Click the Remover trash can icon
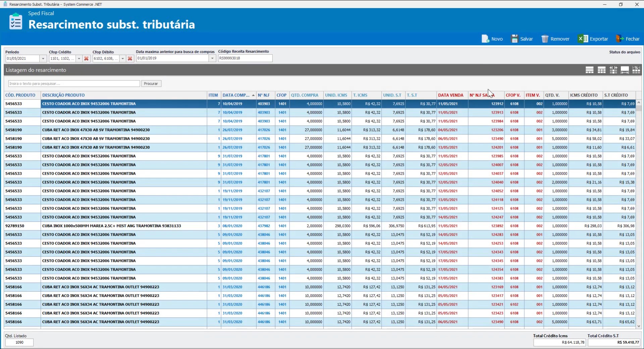This screenshot has height=349, width=644. pyautogui.click(x=545, y=39)
